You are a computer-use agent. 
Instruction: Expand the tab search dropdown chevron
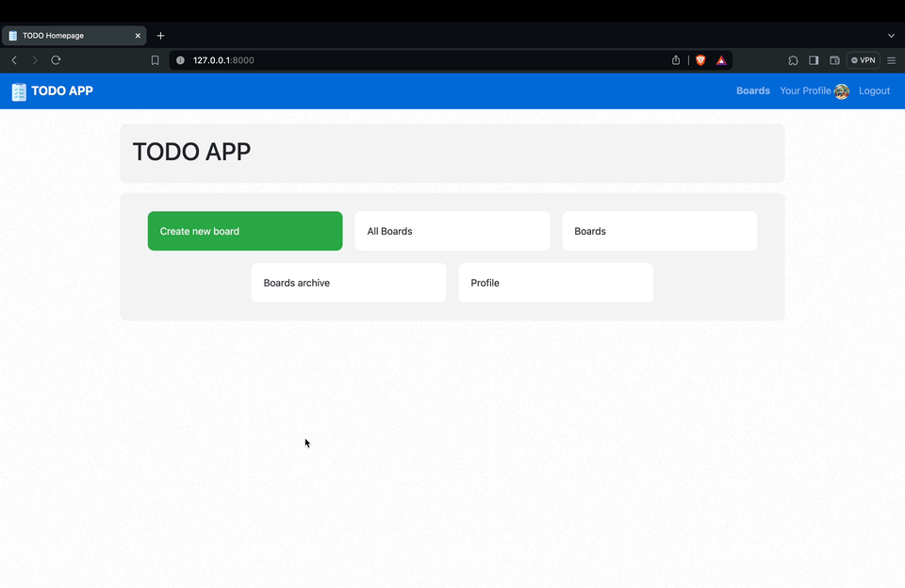click(891, 36)
